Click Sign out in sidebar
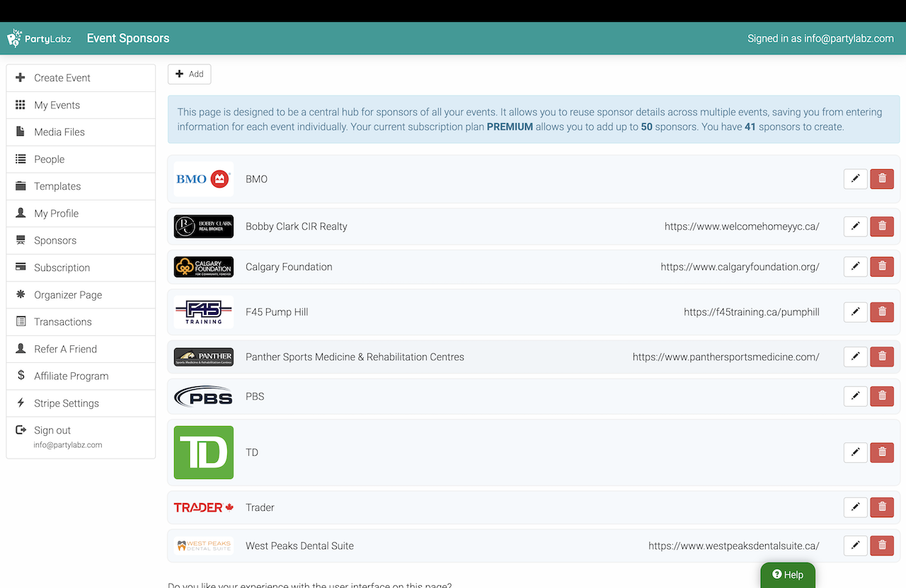 tap(81, 437)
